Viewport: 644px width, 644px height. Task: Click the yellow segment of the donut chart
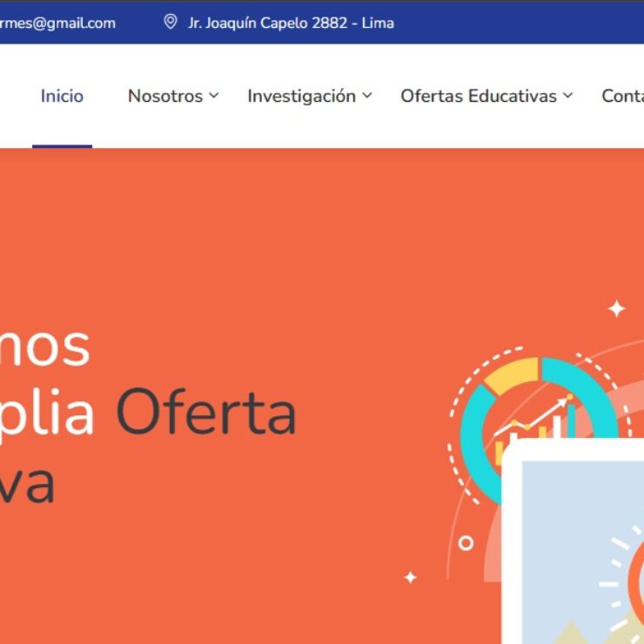[x=512, y=375]
